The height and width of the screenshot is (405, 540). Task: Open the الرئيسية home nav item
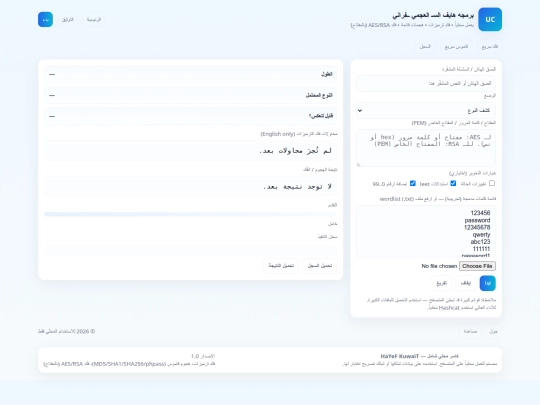pyautogui.click(x=94, y=20)
